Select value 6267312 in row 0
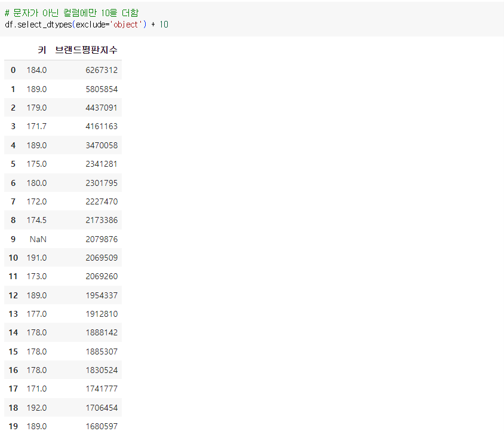This screenshot has width=504, height=434. click(x=102, y=70)
